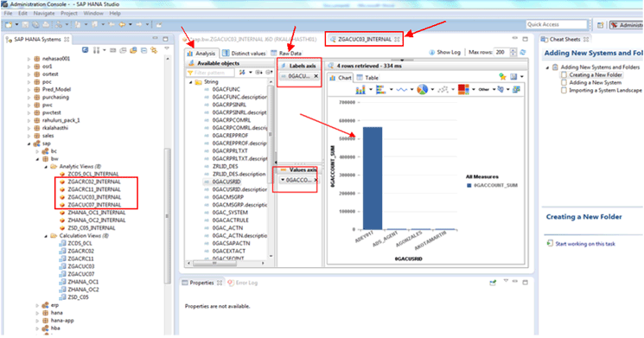The image size is (644, 338).
Task: Select the pie chart type icon
Action: coord(422,90)
